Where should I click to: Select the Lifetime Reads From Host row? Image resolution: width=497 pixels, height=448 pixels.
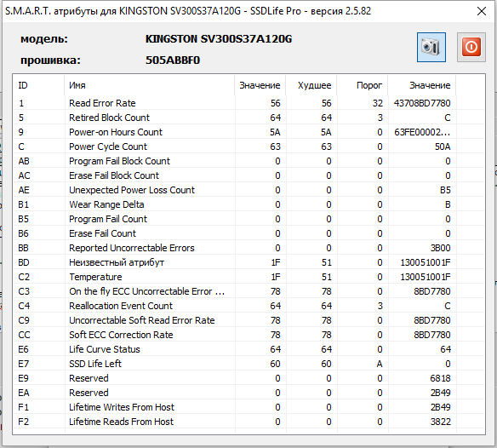pyautogui.click(x=248, y=422)
